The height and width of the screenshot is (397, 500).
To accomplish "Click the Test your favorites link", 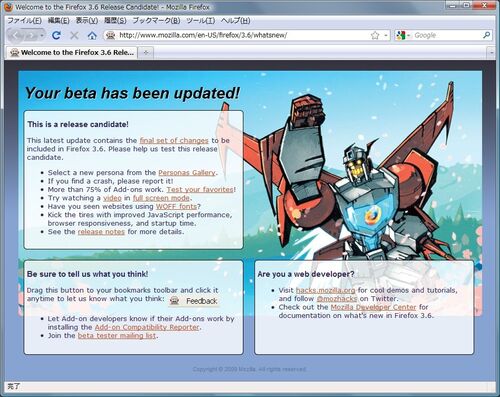I will (200, 190).
